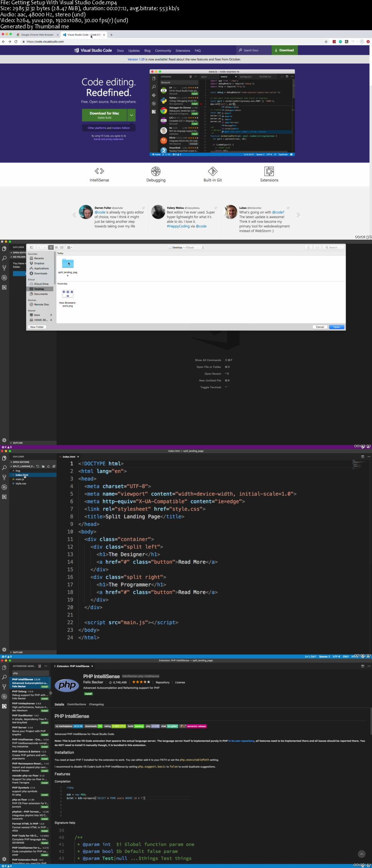Expand the OUTLINE section in the index.html frame
This screenshot has height=868, width=372.
pyautogui.click(x=17, y=652)
